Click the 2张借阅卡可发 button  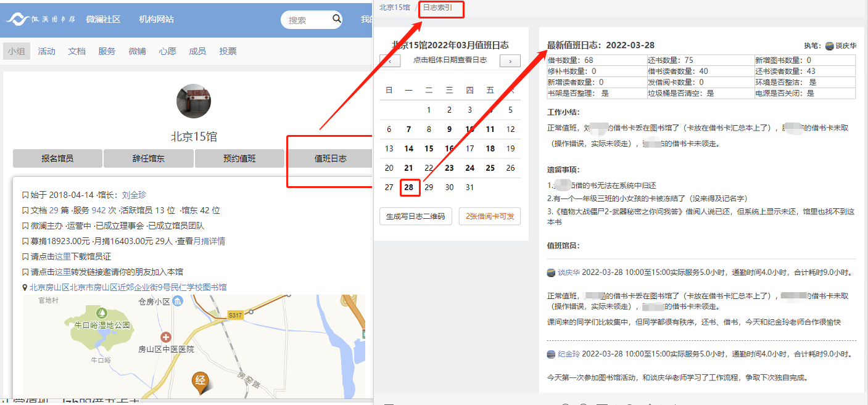pos(490,216)
